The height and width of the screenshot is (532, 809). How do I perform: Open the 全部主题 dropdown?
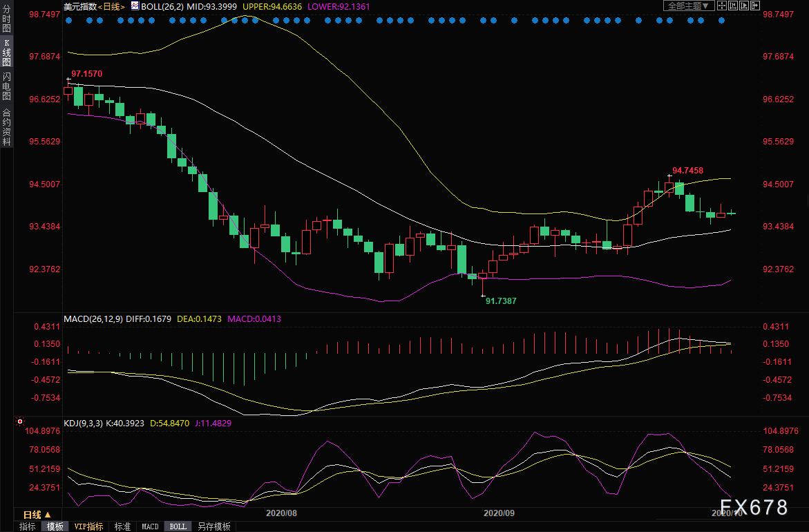pos(688,6)
